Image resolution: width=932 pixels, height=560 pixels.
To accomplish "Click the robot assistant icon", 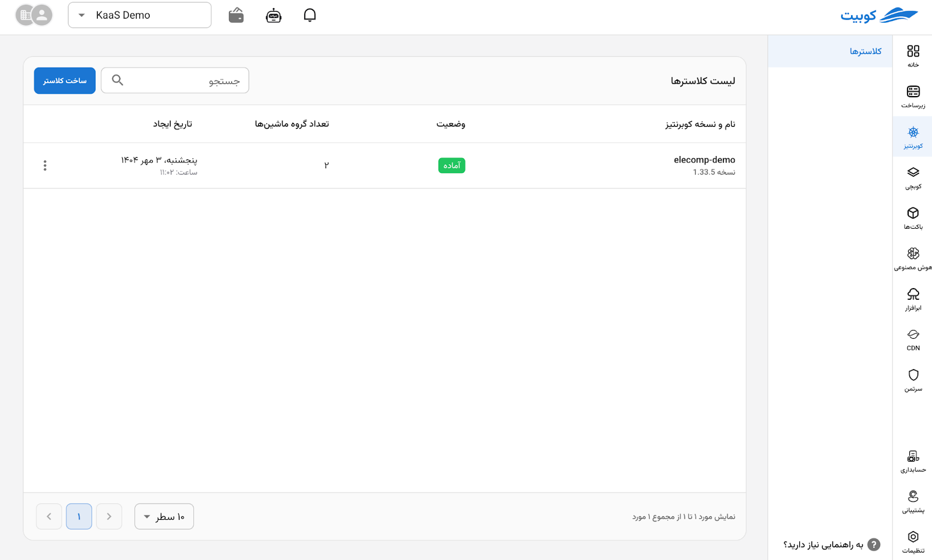I will pos(273,15).
